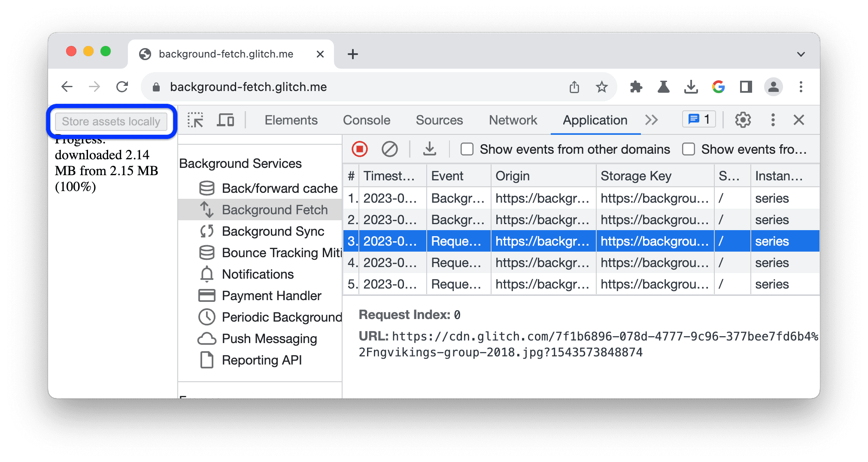Image resolution: width=868 pixels, height=462 pixels.
Task: Stop recording Background Fetch events
Action: coord(360,149)
